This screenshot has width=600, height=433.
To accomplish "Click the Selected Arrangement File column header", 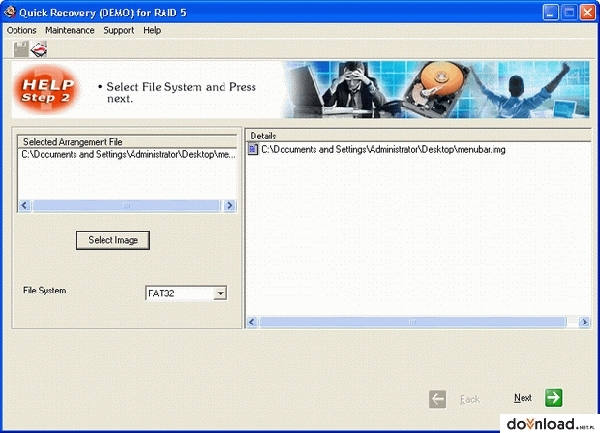I will tap(127, 142).
